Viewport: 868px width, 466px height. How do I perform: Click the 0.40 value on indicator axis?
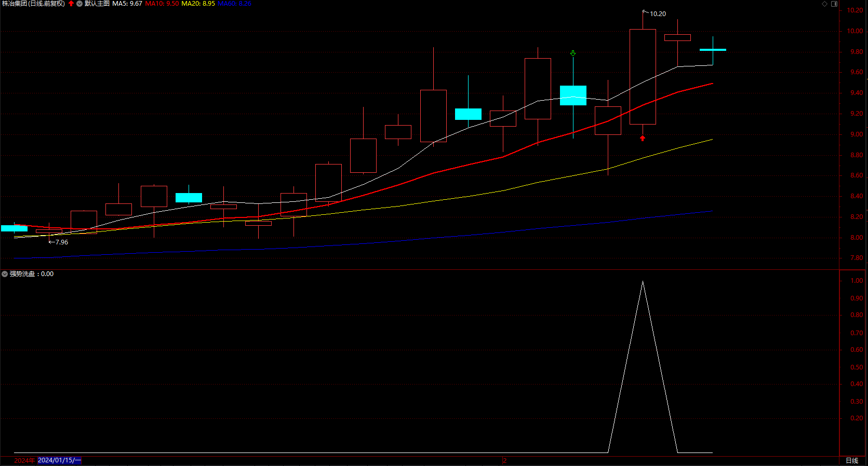pyautogui.click(x=857, y=384)
